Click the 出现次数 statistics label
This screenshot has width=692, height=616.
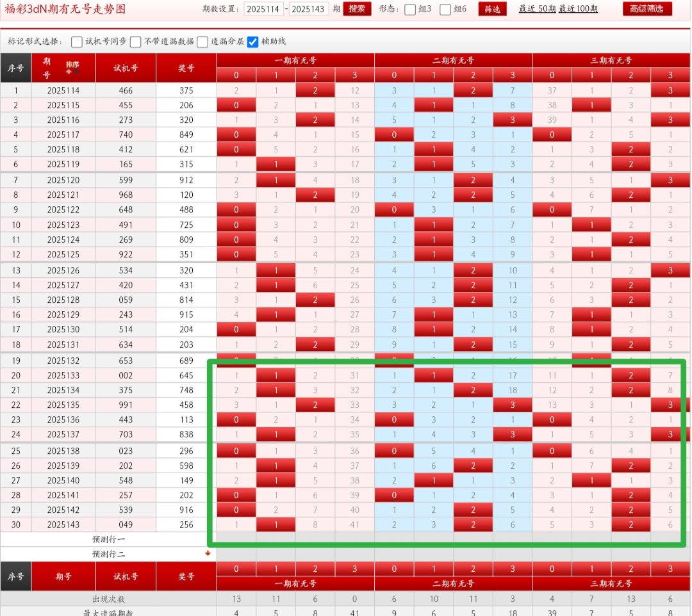tap(108, 599)
